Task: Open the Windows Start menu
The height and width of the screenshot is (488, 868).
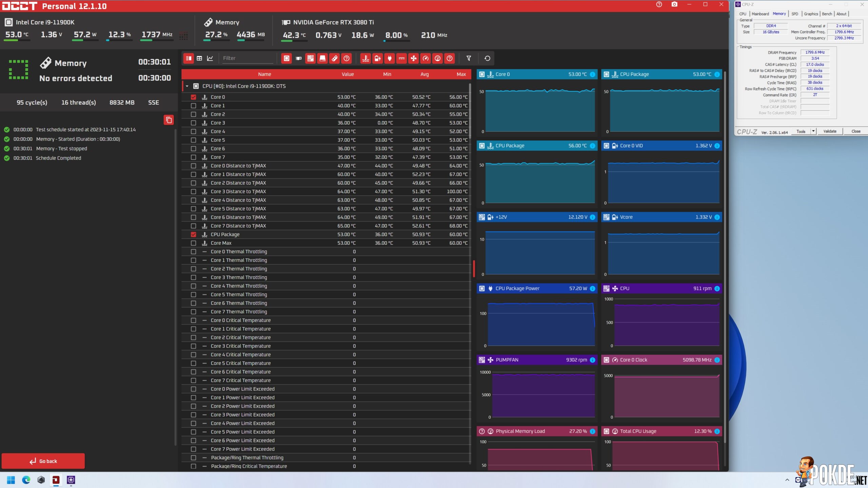Action: [x=11, y=480]
